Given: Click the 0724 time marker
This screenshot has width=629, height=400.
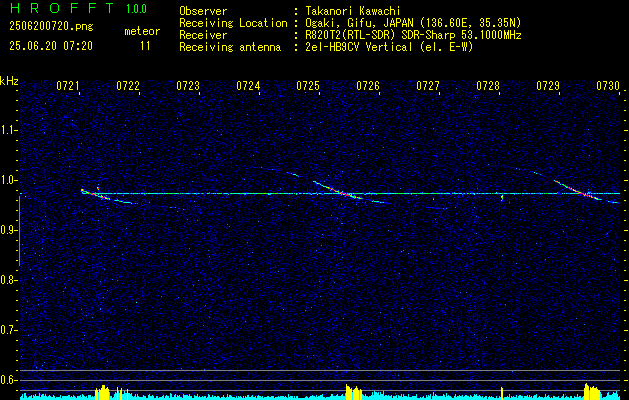Looking at the screenshot, I should [x=248, y=86].
